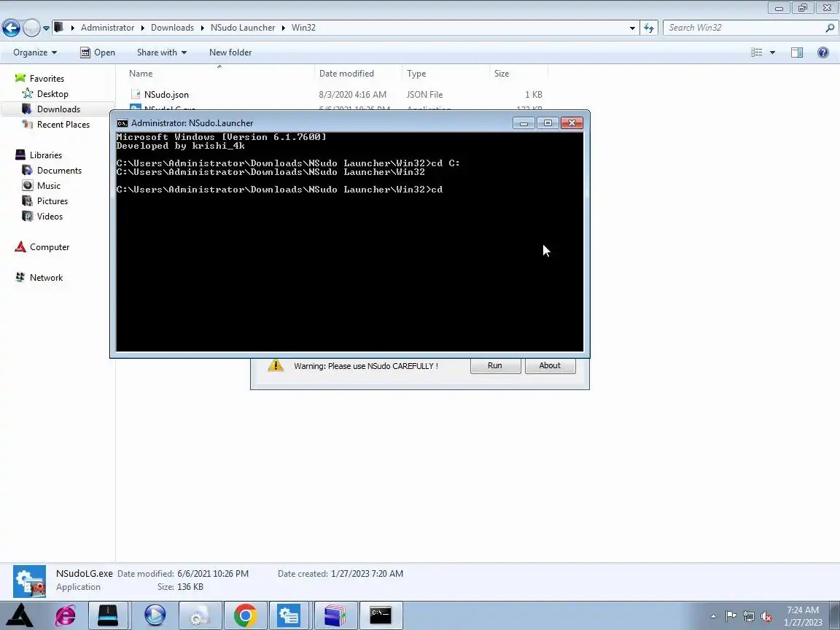Screen dimensions: 840x630
Task: Click the About button in NSudo
Action: coord(550,365)
